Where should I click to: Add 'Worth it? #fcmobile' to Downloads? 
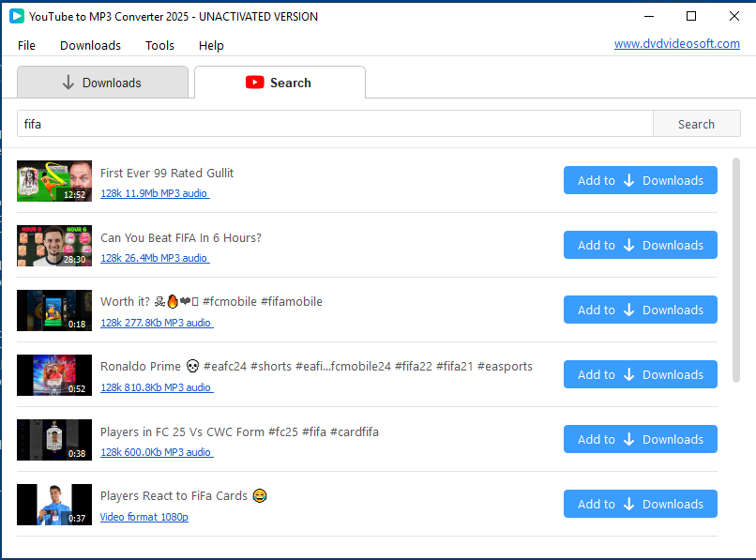pyautogui.click(x=641, y=310)
